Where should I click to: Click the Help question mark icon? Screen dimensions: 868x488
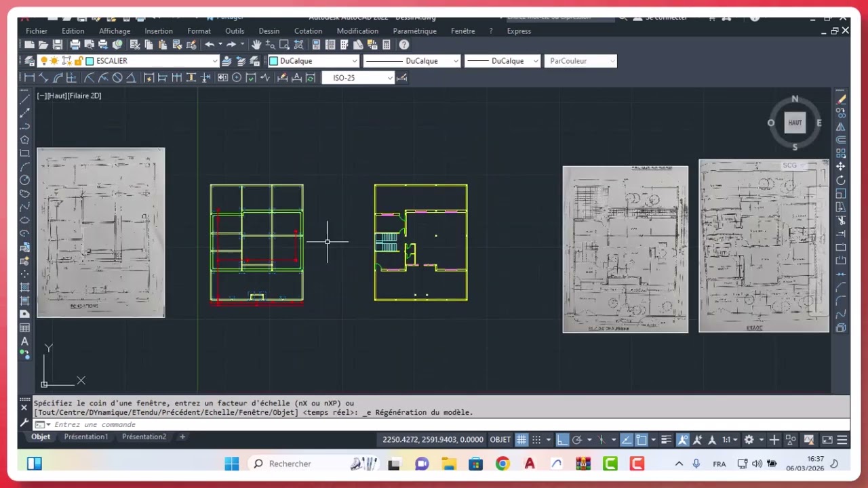(404, 45)
